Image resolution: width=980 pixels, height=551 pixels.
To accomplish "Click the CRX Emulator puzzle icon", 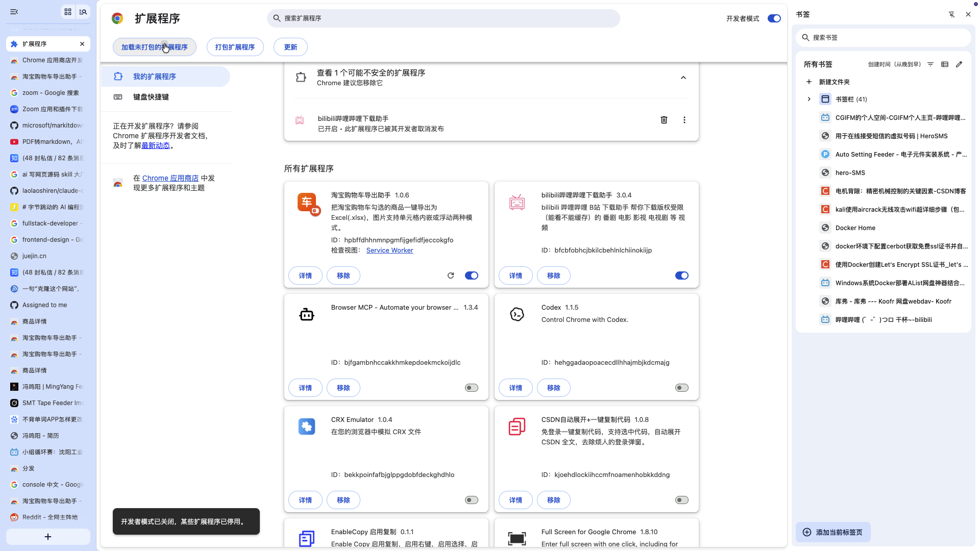I will [x=307, y=427].
